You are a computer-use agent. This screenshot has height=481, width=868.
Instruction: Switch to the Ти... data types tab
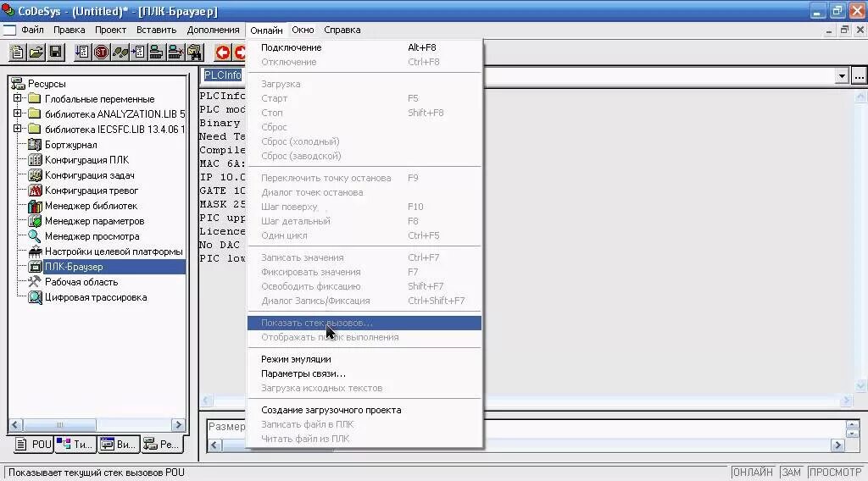(75, 444)
